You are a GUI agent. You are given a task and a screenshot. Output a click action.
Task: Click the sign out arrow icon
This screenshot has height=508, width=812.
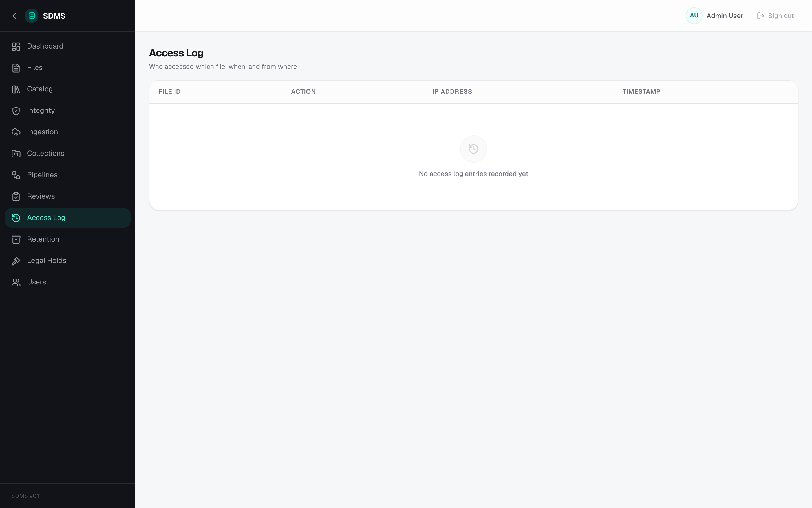(x=760, y=16)
